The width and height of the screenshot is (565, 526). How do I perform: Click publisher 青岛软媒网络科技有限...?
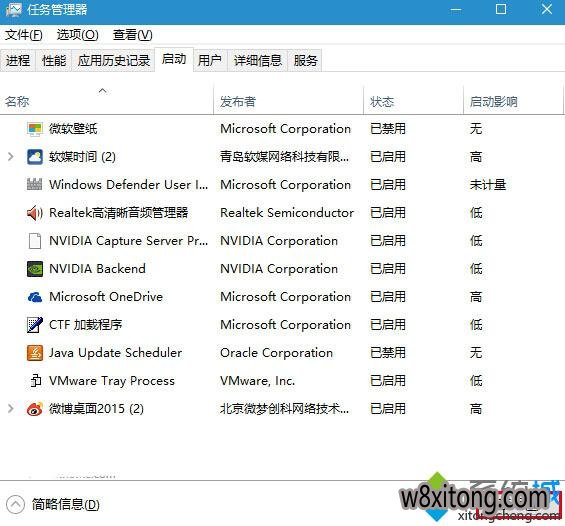click(x=284, y=157)
